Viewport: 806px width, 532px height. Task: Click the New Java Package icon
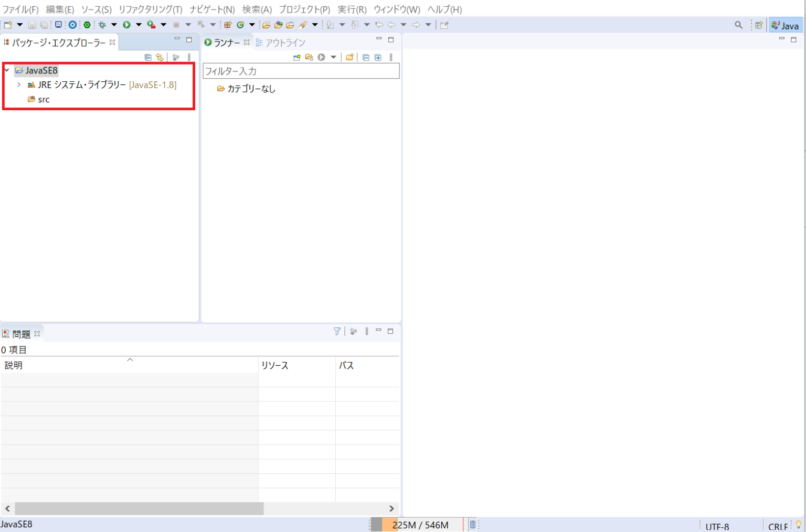click(x=228, y=25)
